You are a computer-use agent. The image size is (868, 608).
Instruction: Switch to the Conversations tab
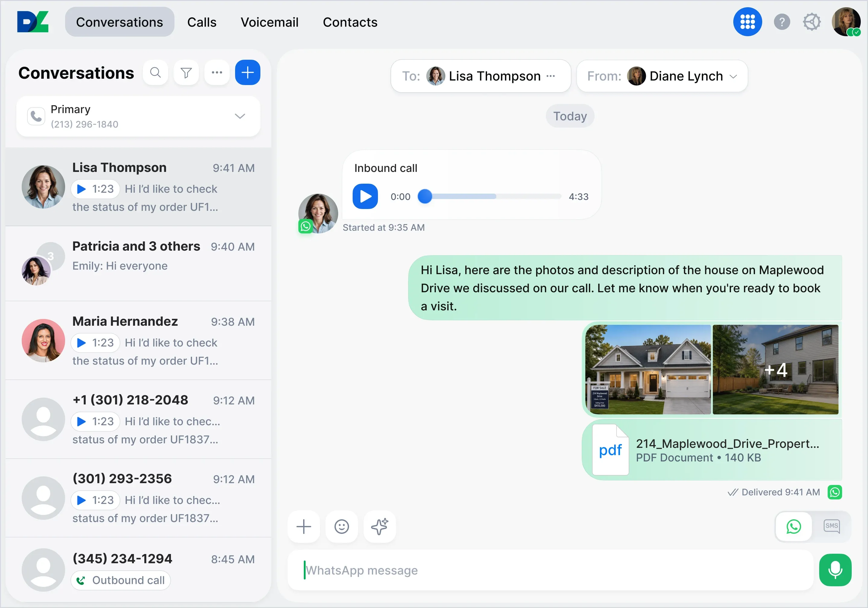point(119,22)
